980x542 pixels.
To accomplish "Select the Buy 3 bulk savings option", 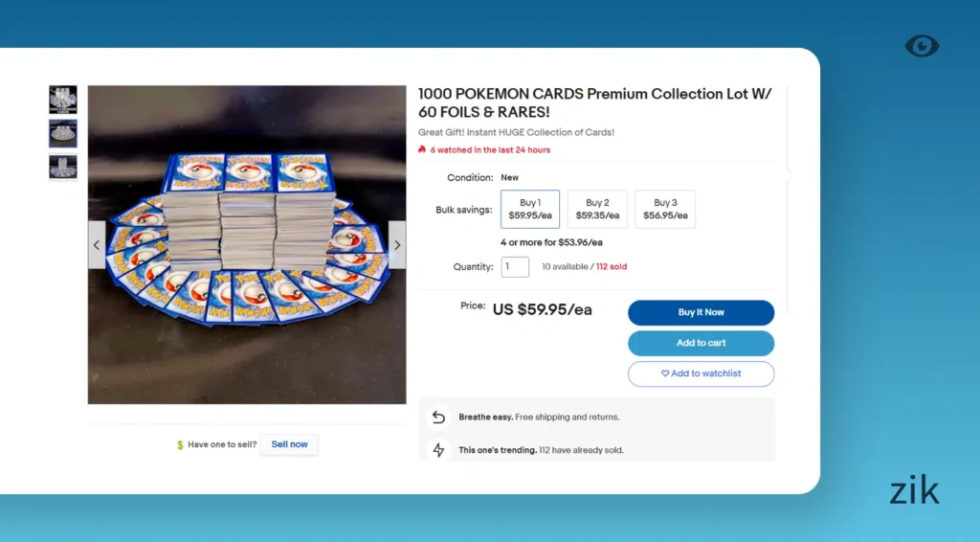I will click(x=665, y=209).
